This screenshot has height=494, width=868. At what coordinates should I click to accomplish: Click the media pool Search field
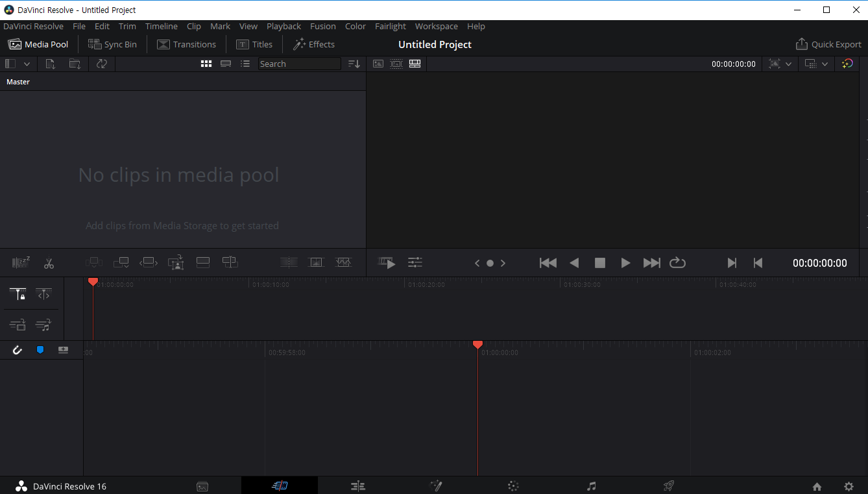(x=299, y=64)
